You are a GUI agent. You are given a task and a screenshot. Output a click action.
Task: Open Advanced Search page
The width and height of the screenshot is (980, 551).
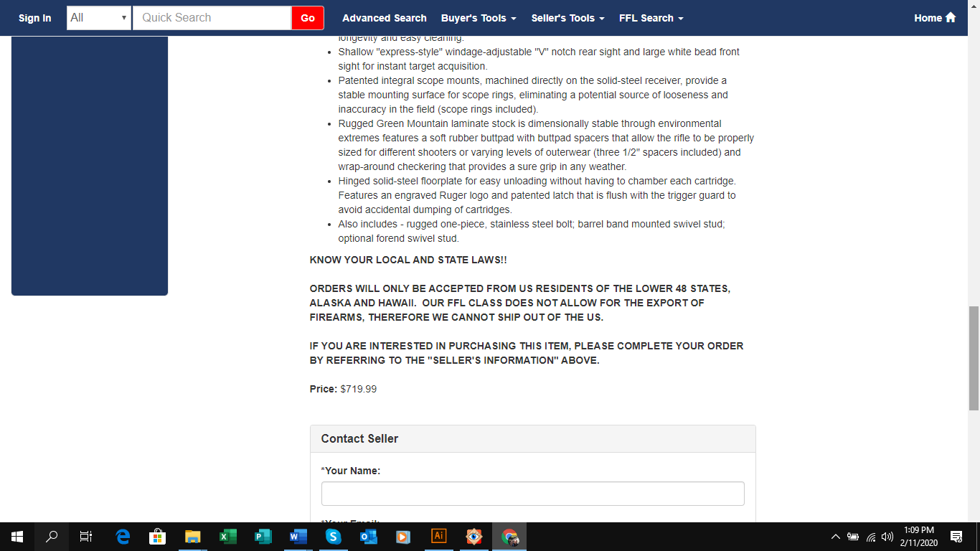(385, 18)
